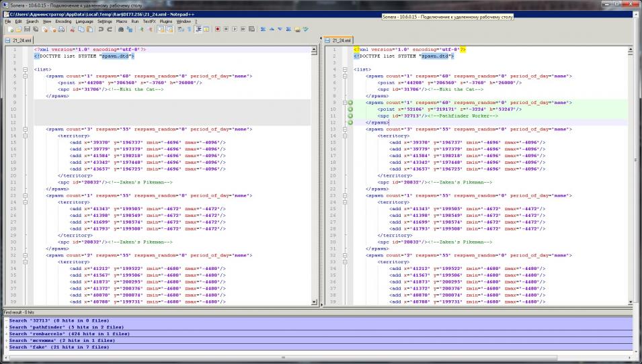Click the Redo arrow toolbar icon
This screenshot has width=642, height=364.
110,29
